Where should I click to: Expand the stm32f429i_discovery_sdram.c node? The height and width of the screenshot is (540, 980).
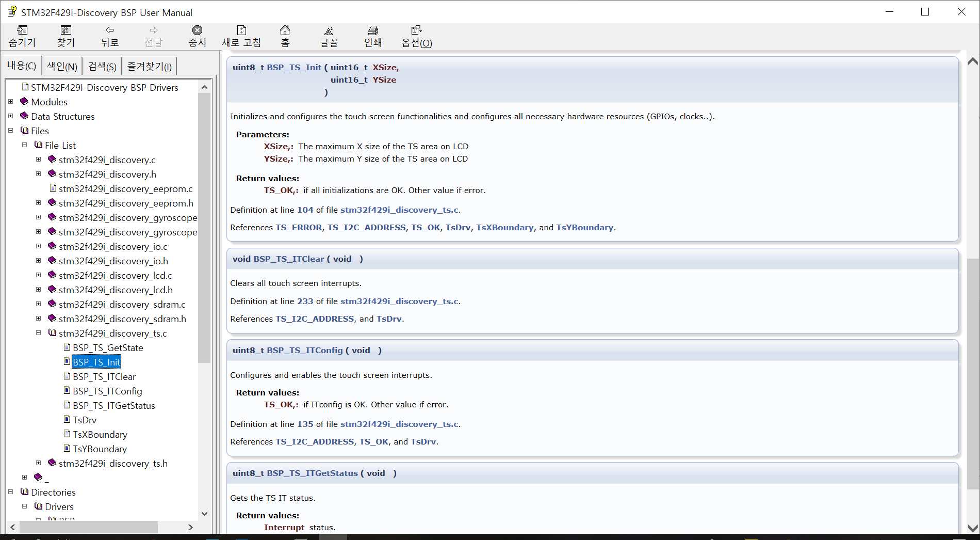(x=38, y=304)
